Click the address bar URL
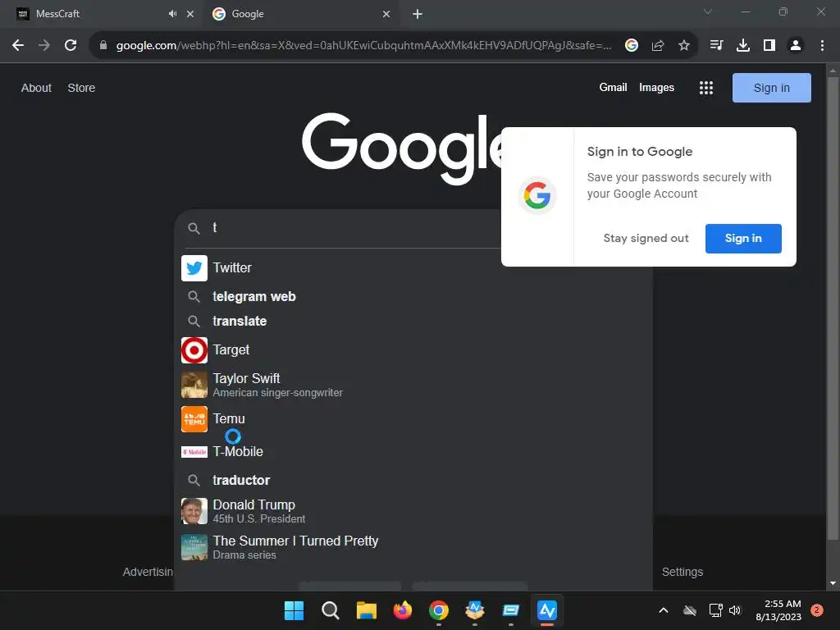 coord(363,45)
